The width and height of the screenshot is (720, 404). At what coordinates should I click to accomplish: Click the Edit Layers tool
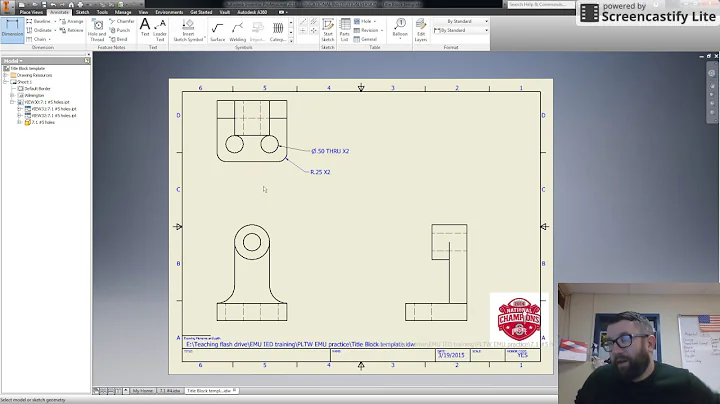click(x=421, y=30)
